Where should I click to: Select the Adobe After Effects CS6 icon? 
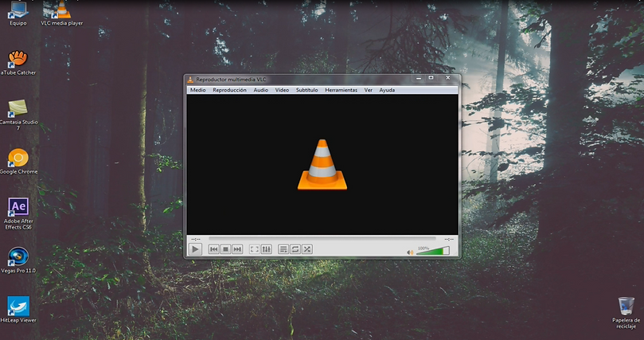click(x=18, y=213)
